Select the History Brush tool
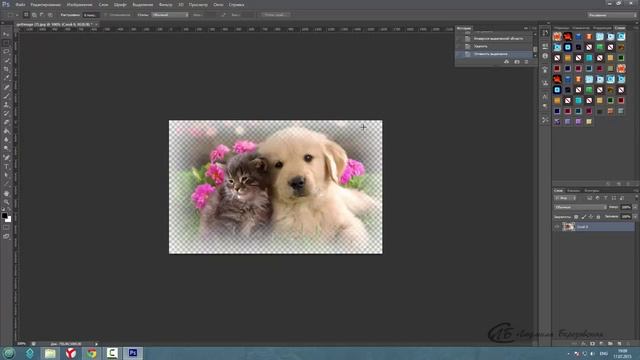This screenshot has height=360, width=640. click(x=6, y=113)
